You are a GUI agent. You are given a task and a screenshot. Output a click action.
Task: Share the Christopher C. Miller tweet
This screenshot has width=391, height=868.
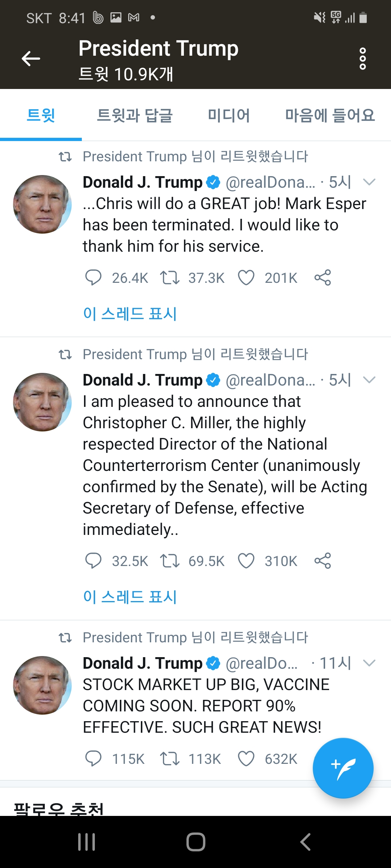click(323, 561)
